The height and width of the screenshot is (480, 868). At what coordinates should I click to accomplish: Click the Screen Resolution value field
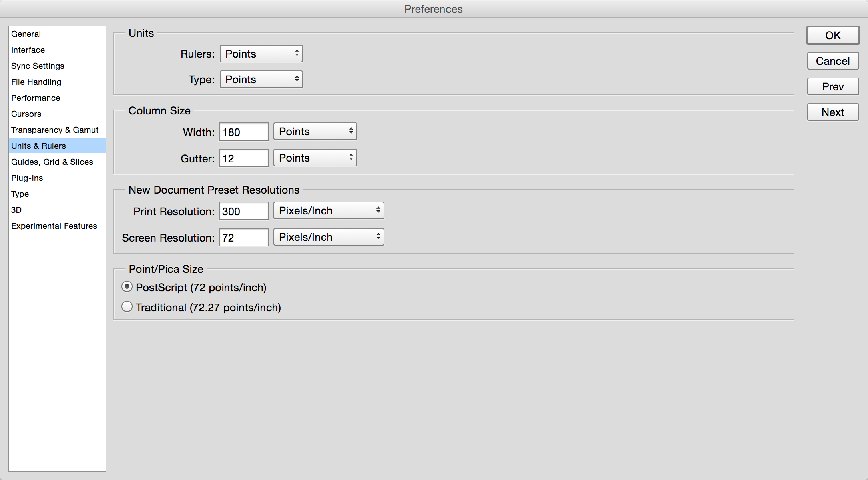(244, 237)
